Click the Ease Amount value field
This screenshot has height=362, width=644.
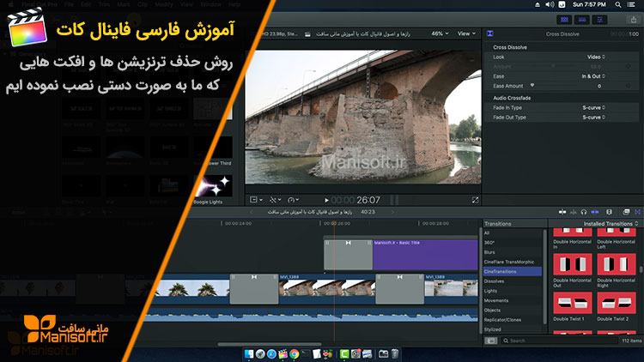(599, 86)
